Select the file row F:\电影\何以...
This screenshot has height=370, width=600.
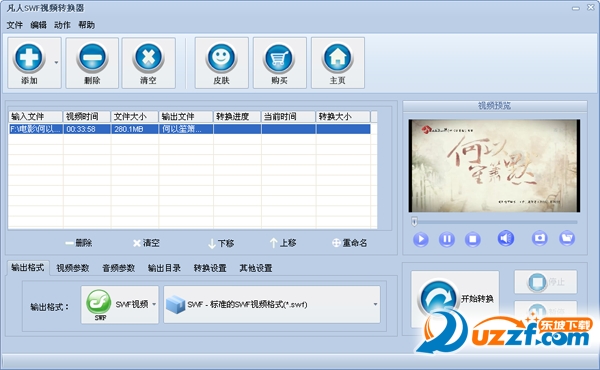tap(189, 129)
